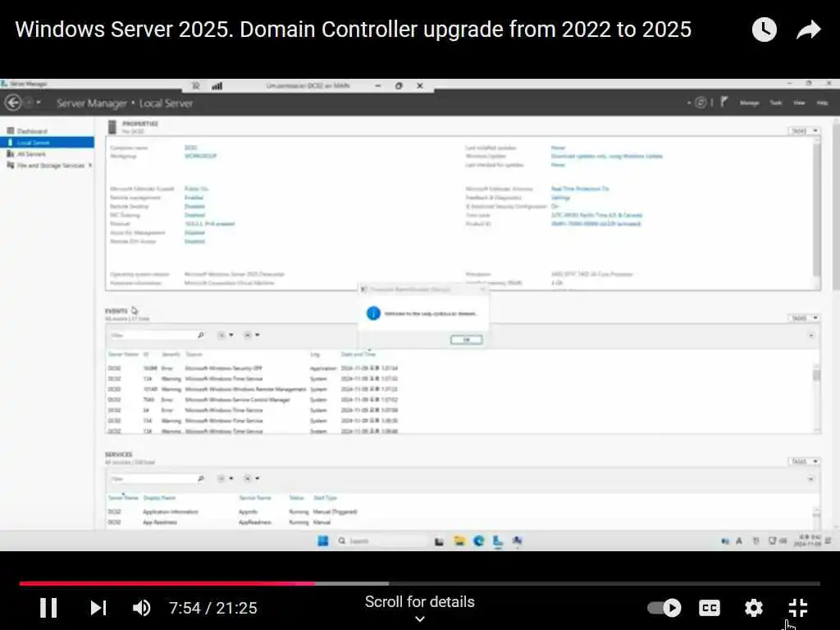Open File Explorer from the taskbar

click(459, 541)
